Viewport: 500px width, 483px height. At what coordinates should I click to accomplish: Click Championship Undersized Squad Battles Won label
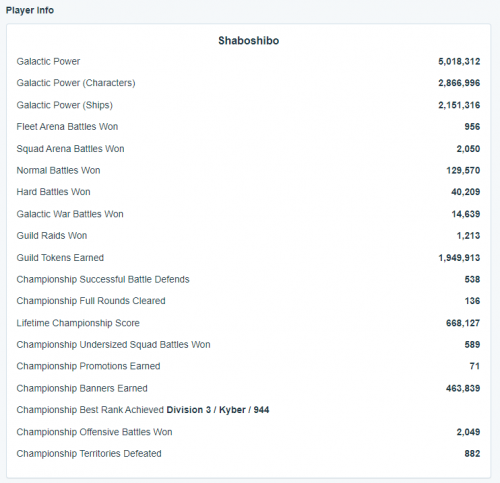pyautogui.click(x=114, y=345)
